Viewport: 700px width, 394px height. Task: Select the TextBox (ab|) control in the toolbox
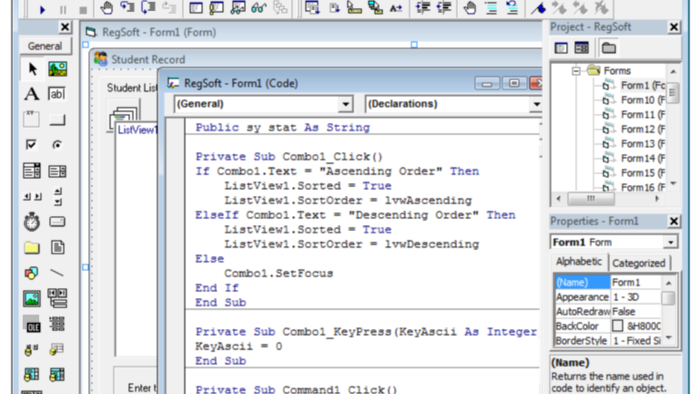(57, 94)
